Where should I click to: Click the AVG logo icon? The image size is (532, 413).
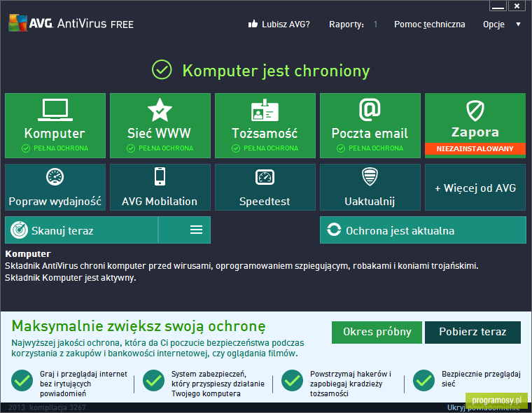[x=17, y=23]
